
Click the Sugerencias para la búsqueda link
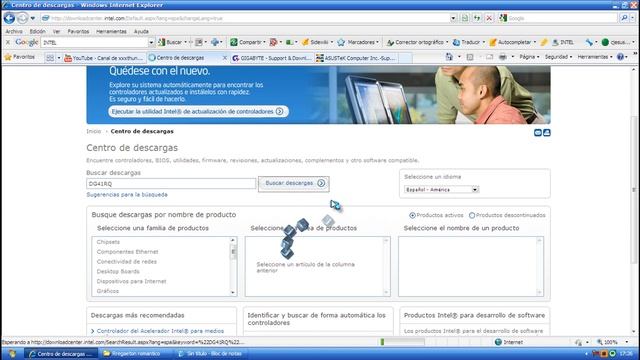coord(127,195)
